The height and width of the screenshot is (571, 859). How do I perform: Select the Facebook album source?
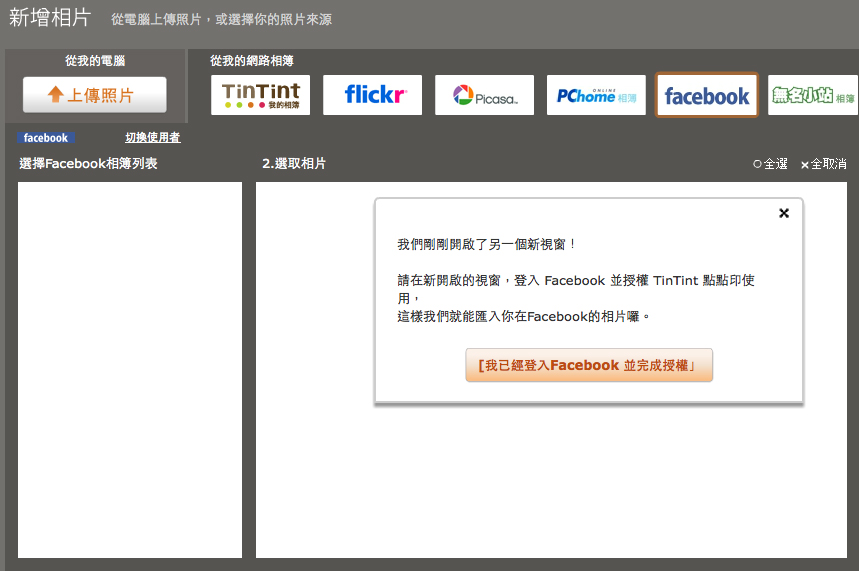coord(707,95)
